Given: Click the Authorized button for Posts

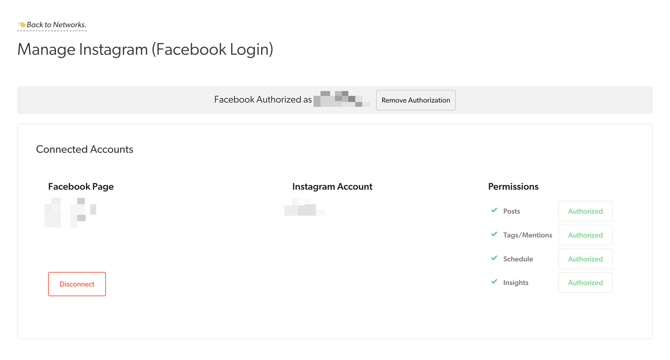Looking at the screenshot, I should (585, 211).
